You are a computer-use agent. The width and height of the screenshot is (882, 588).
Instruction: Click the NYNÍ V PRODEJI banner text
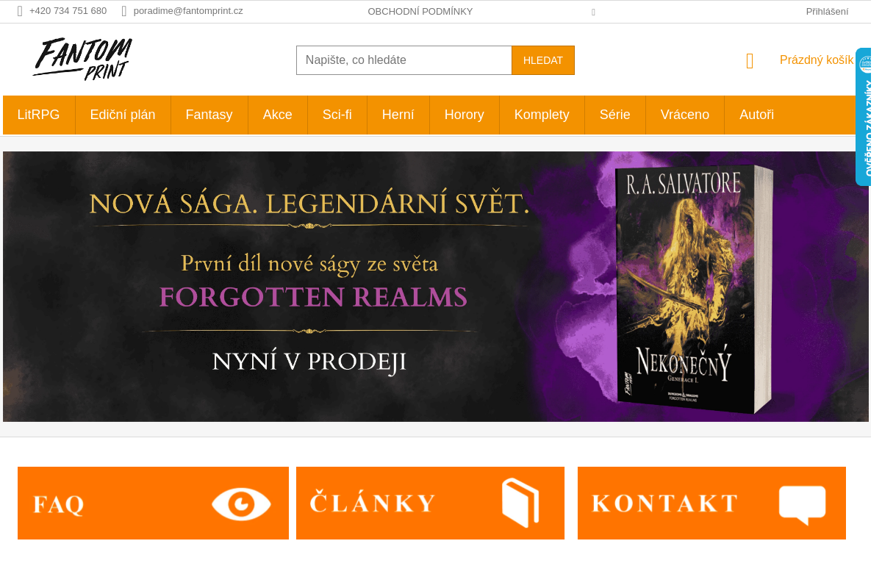pyautogui.click(x=309, y=362)
